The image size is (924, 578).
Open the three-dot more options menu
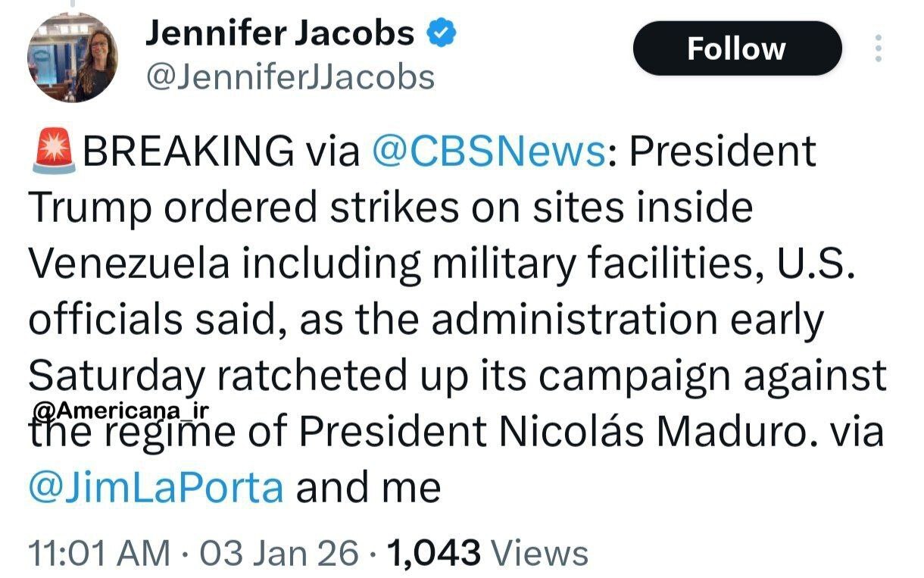click(x=879, y=49)
